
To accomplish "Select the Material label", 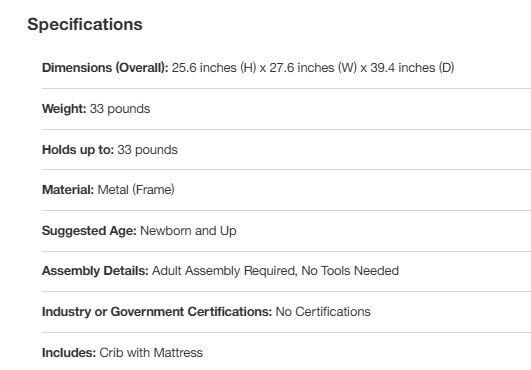I will (68, 190).
